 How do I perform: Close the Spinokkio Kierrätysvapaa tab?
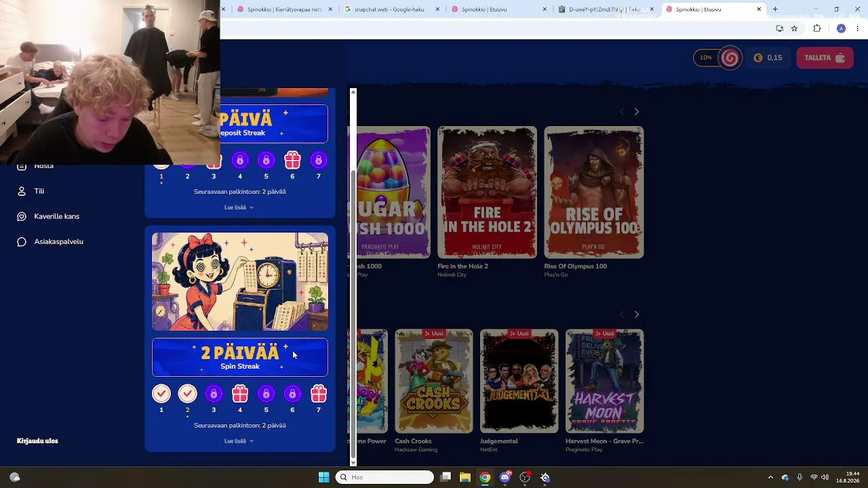click(330, 9)
